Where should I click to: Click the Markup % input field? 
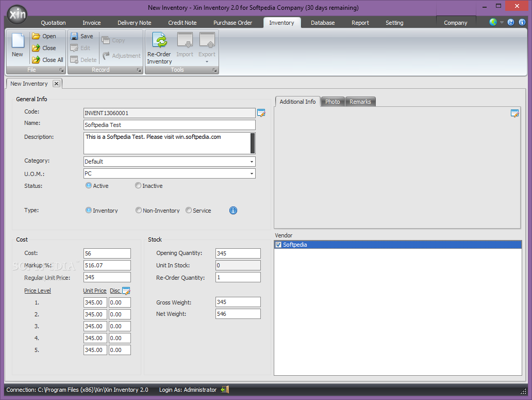[107, 265]
